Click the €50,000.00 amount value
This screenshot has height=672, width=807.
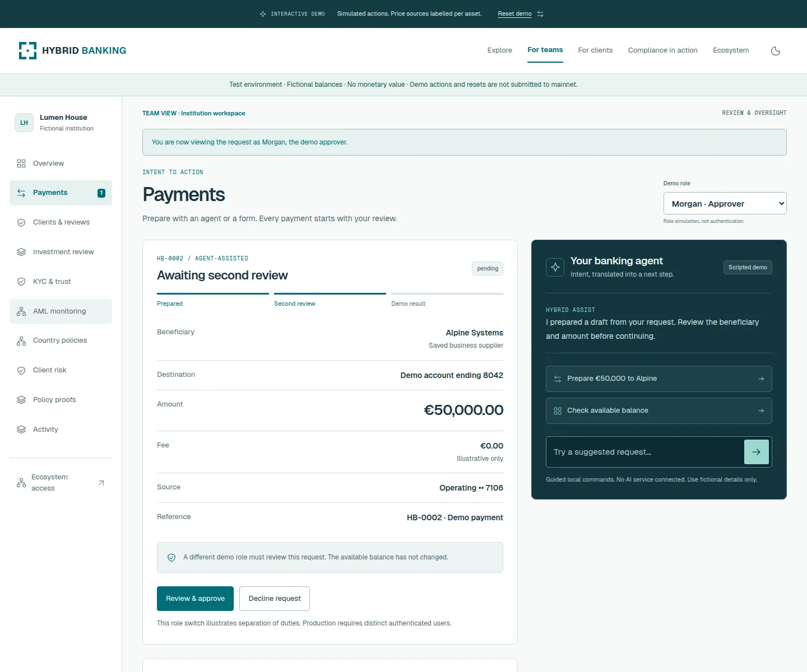(463, 410)
